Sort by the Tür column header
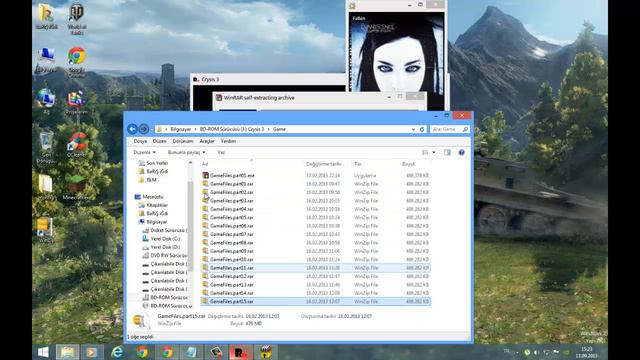The height and width of the screenshot is (360, 640). (x=358, y=164)
